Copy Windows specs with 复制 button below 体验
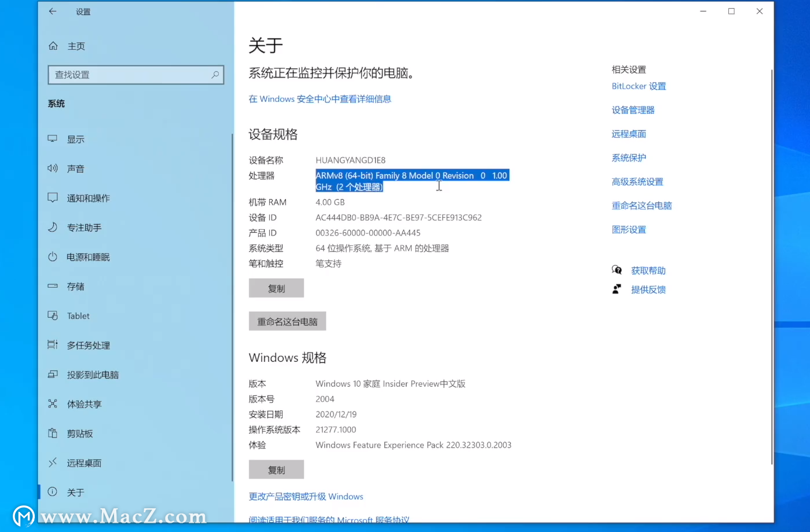The image size is (810, 532). tap(276, 469)
